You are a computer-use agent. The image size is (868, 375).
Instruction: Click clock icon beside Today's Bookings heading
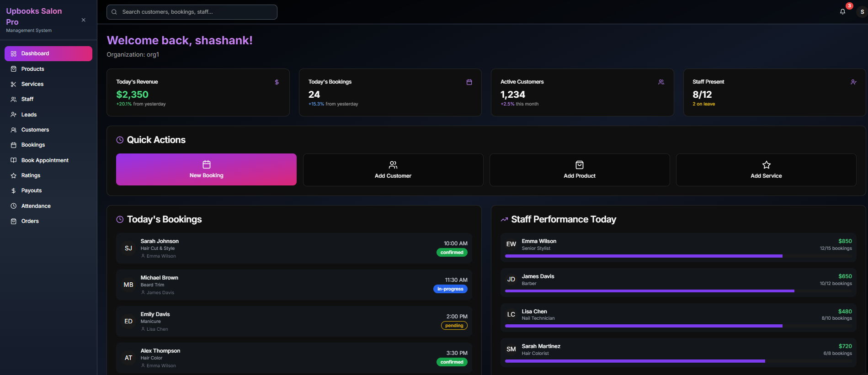pos(120,220)
